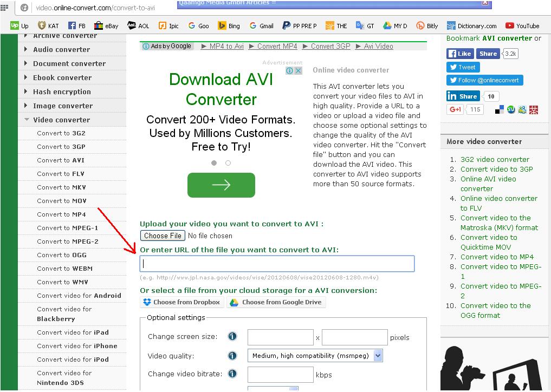Click info icon beside Change video bitrate
The width and height of the screenshot is (551, 392).
coord(232,374)
